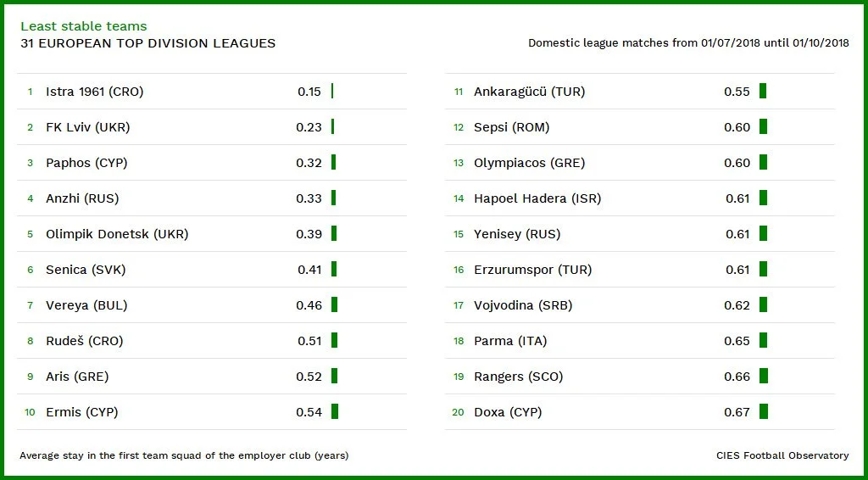Click the CIES Football Observatory credit

click(782, 455)
